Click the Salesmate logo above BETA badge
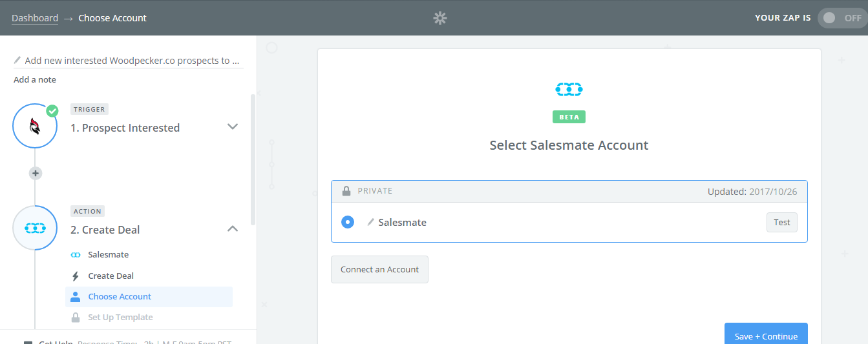 click(569, 89)
